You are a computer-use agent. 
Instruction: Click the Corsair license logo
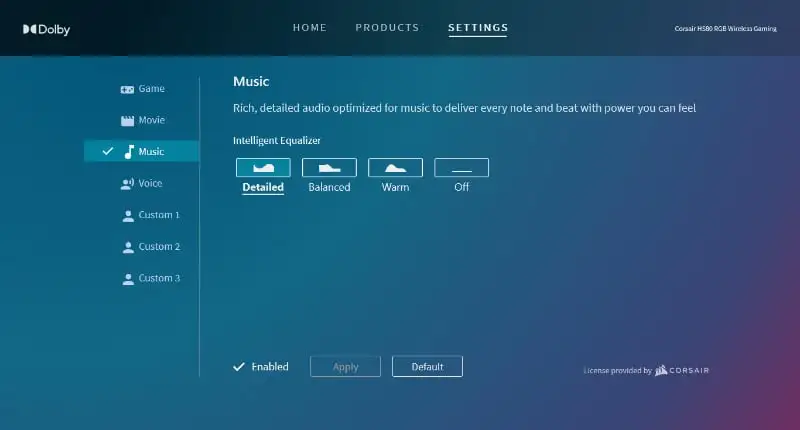click(683, 370)
